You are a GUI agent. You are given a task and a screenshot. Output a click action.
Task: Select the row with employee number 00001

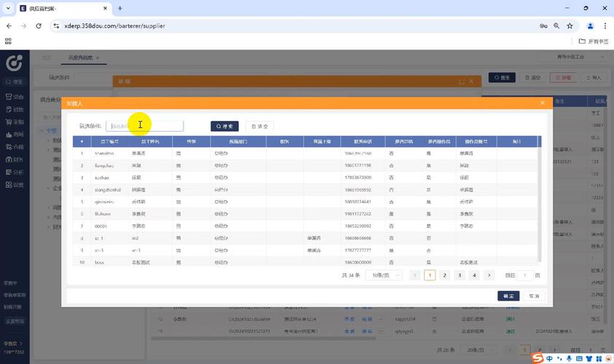(305, 226)
